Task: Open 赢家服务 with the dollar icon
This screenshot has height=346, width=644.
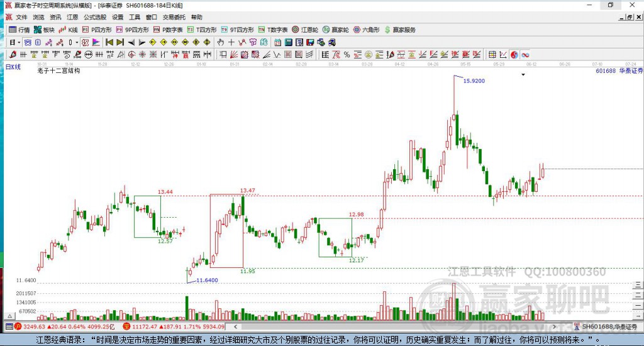Action: click(400, 30)
